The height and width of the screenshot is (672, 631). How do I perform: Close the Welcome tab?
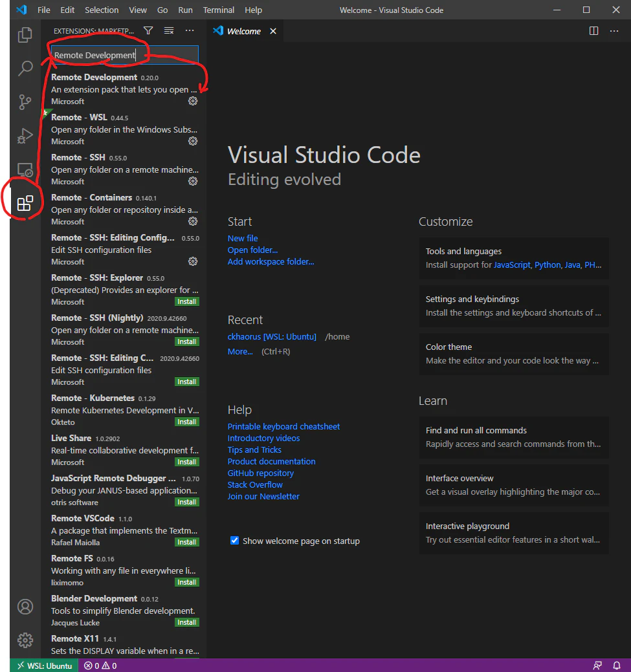point(273,31)
